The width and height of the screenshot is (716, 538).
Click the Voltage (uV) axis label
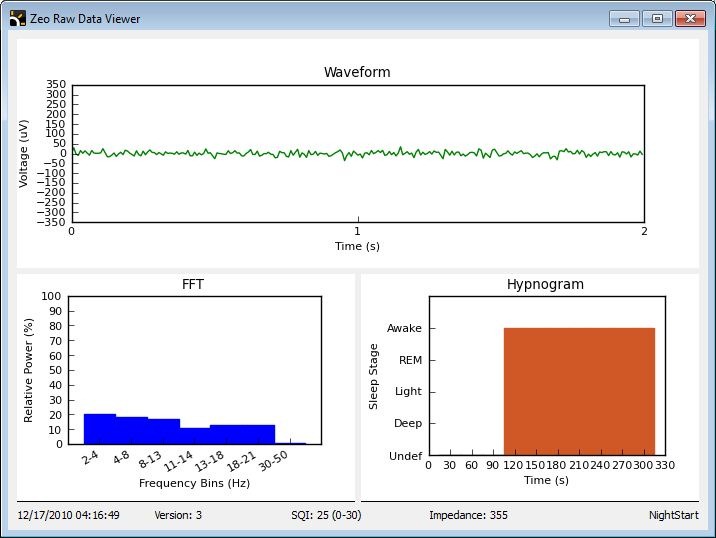[23, 153]
